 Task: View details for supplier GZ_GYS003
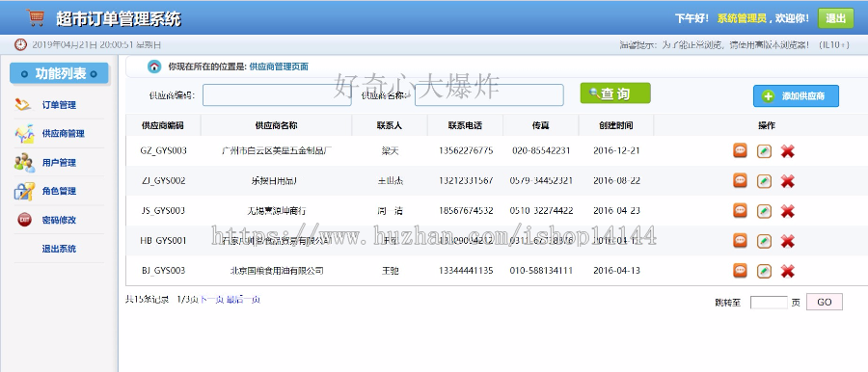tap(740, 150)
